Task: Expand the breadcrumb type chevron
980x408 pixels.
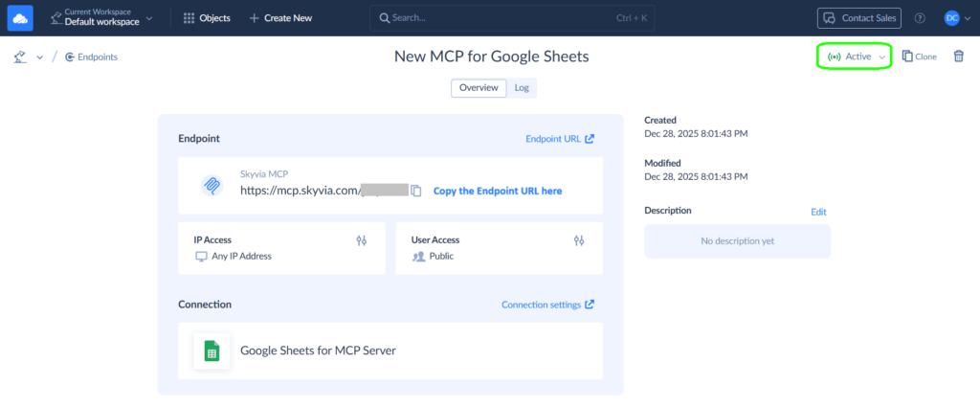Action: tap(40, 57)
